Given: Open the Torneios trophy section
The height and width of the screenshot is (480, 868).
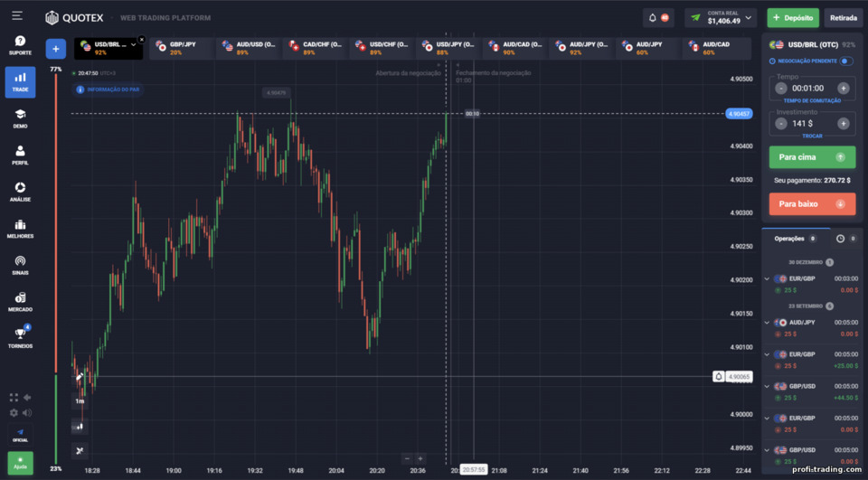Looking at the screenshot, I should 20,338.
